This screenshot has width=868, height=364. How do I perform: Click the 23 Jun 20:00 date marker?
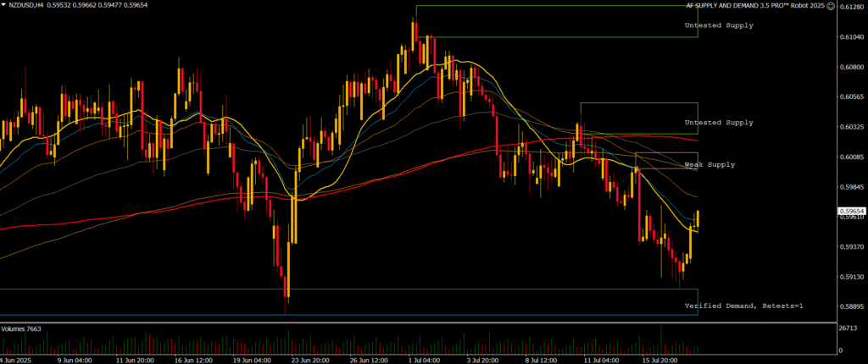[x=310, y=359]
